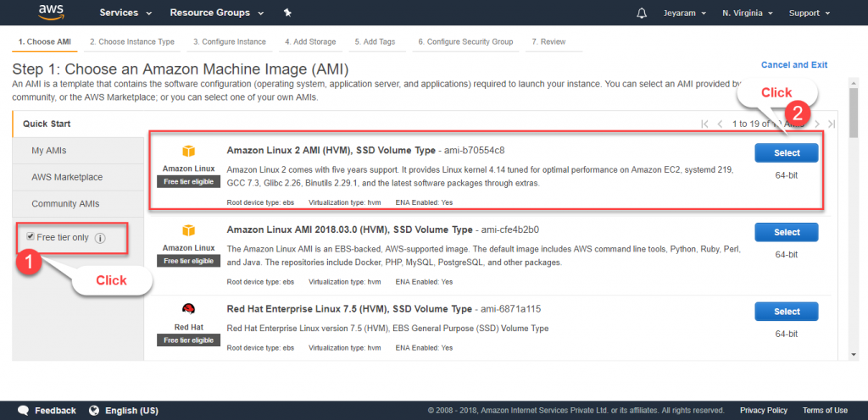The image size is (868, 420).
Task: Click the vertical scrollbar thumb
Action: click(854, 112)
